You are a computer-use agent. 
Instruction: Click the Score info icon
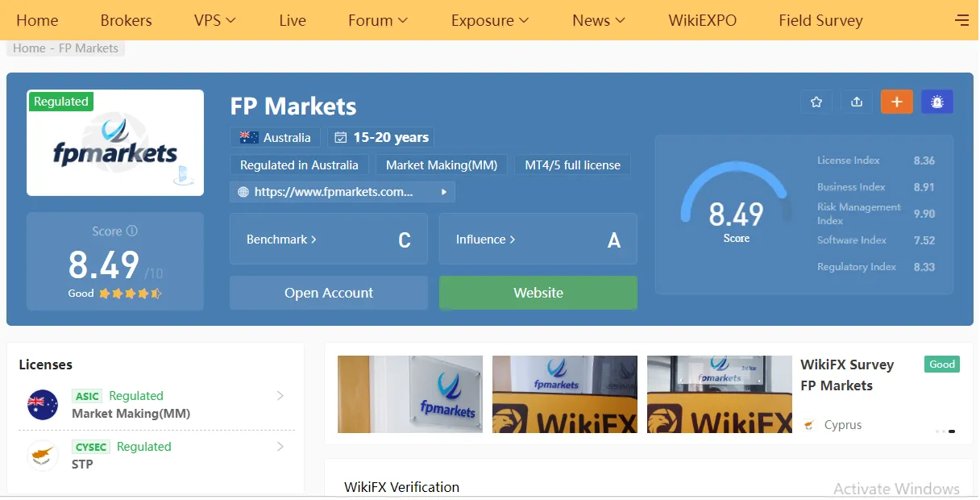click(x=132, y=231)
